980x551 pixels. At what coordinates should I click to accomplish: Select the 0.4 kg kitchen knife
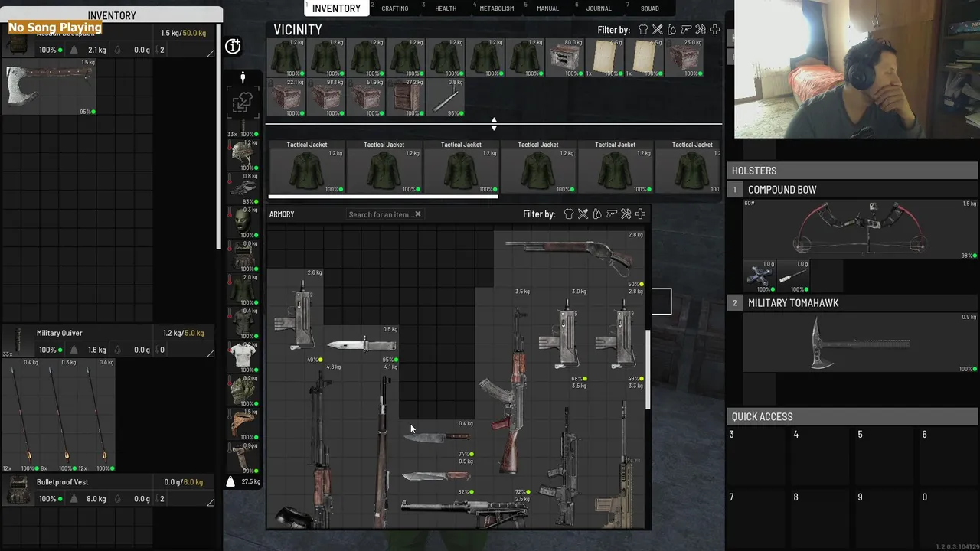coord(436,438)
